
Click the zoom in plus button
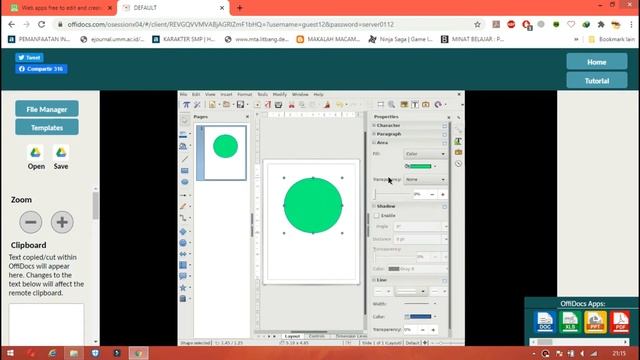coord(62,222)
